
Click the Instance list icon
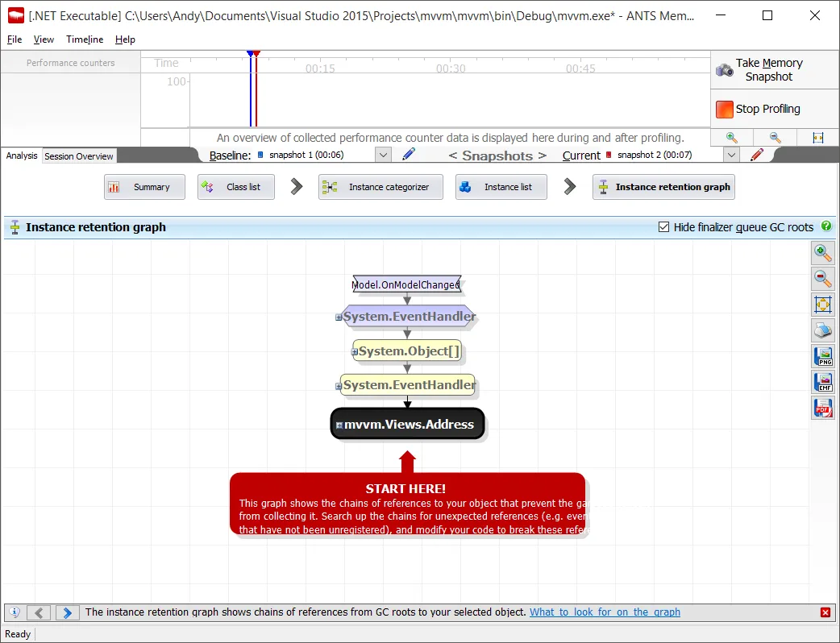tap(465, 187)
